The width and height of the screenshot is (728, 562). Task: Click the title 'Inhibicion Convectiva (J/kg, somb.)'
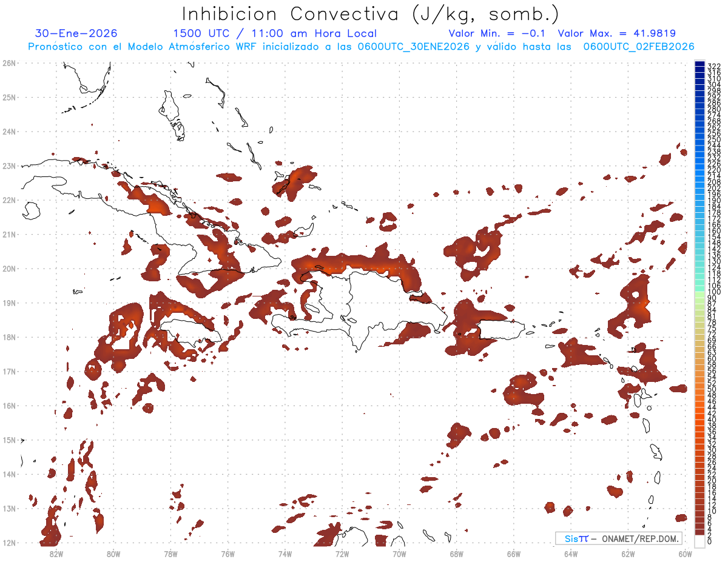pos(371,14)
